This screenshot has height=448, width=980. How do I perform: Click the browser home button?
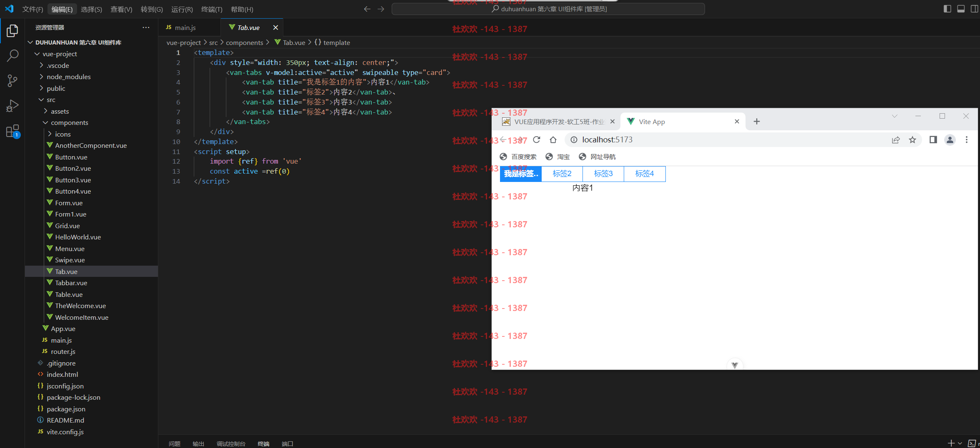(x=553, y=139)
